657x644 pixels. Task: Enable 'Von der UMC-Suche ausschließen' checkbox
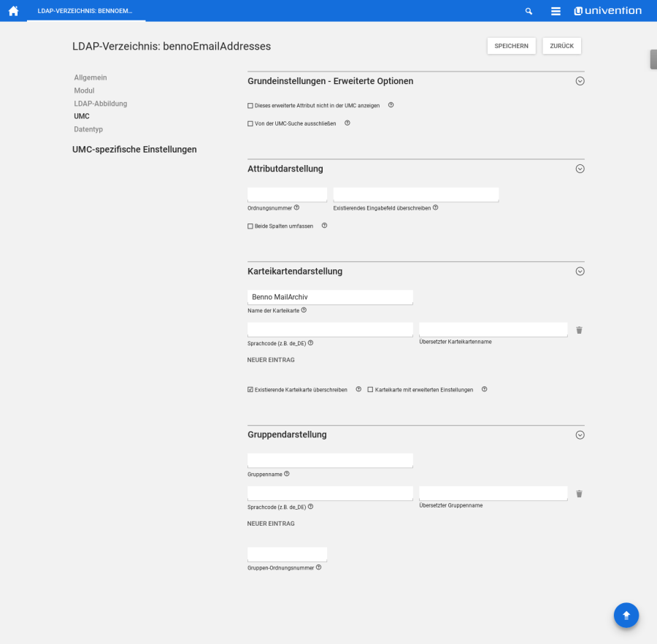pos(250,123)
